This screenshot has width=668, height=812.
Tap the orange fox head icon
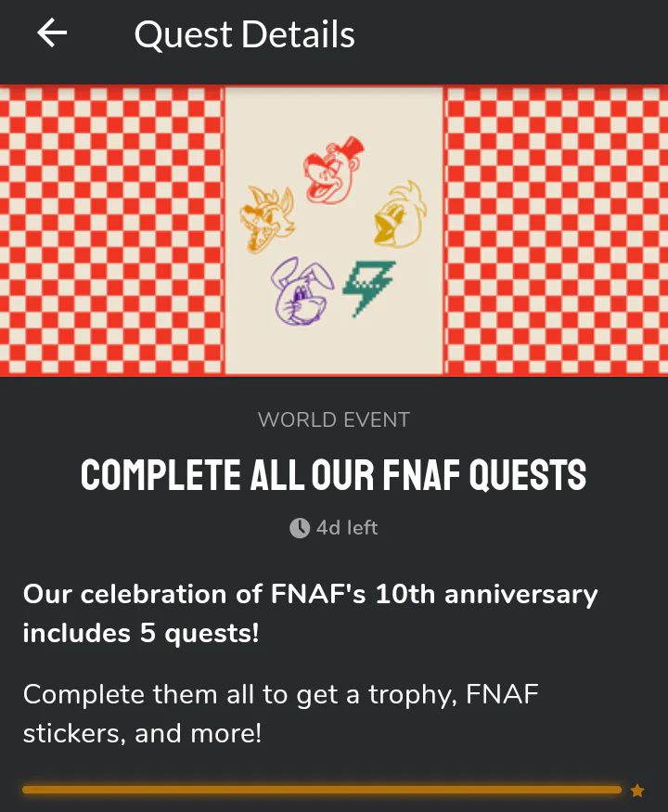tap(266, 219)
